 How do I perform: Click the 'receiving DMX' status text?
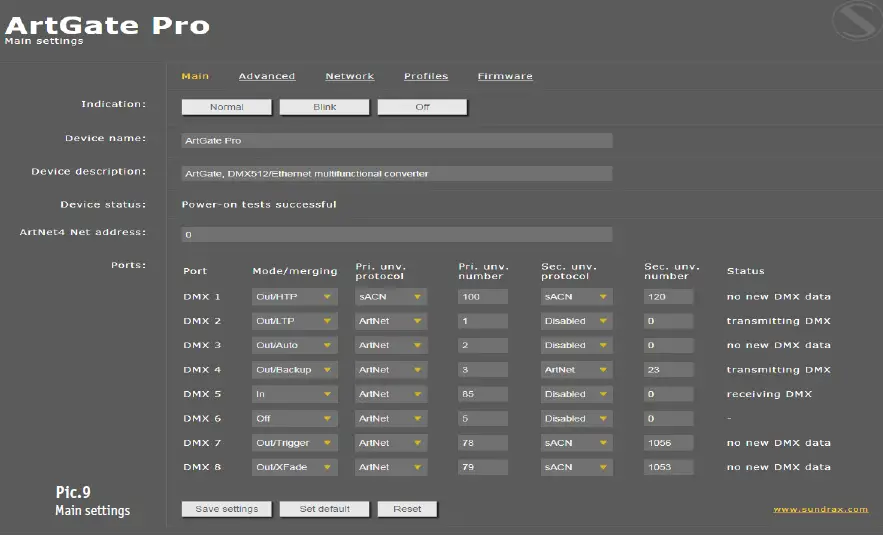[769, 394]
